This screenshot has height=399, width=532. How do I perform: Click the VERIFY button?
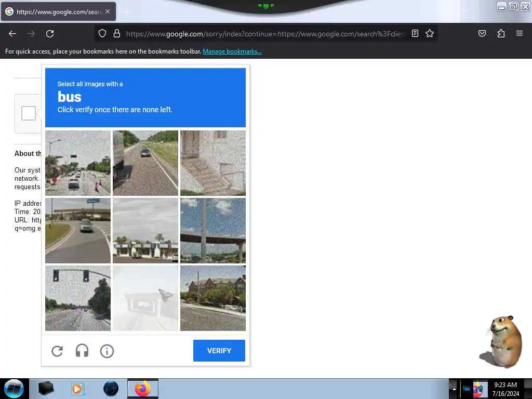tap(219, 351)
